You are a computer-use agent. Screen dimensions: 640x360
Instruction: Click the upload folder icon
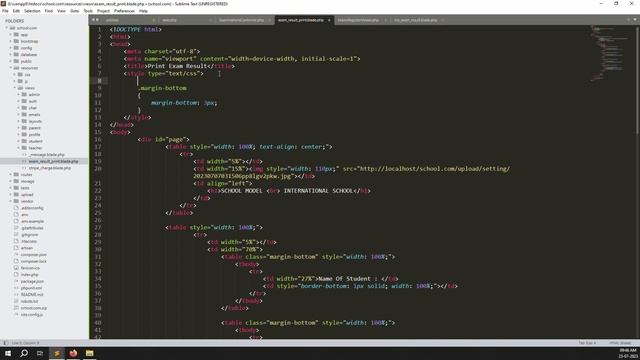point(16,195)
